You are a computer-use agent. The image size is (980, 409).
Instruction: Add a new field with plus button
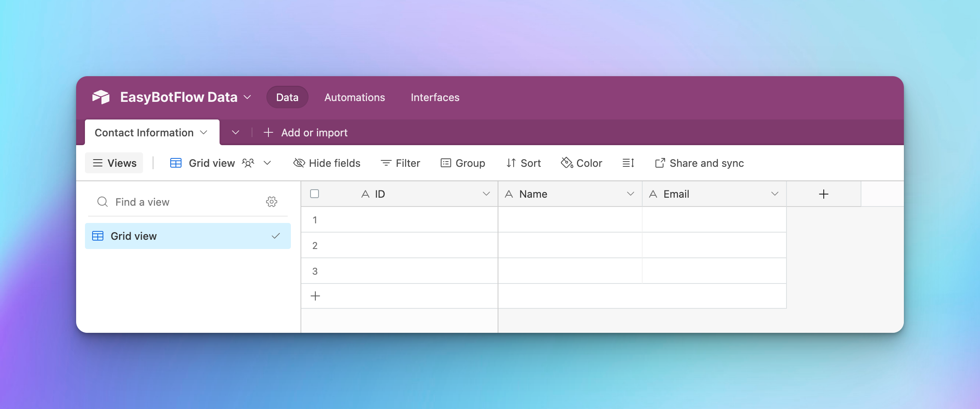point(824,194)
